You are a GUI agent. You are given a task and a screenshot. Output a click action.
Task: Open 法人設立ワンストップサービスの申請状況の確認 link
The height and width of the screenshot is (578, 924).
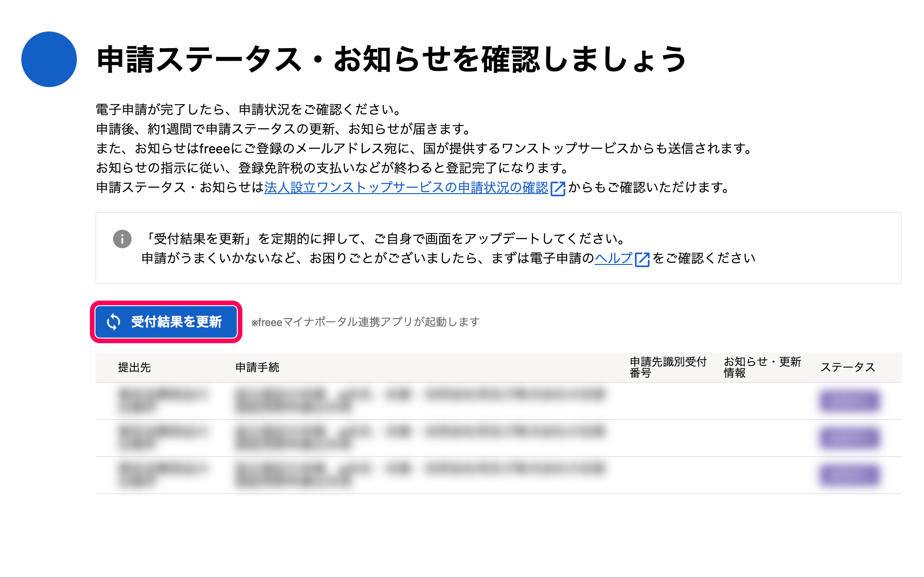point(406,188)
